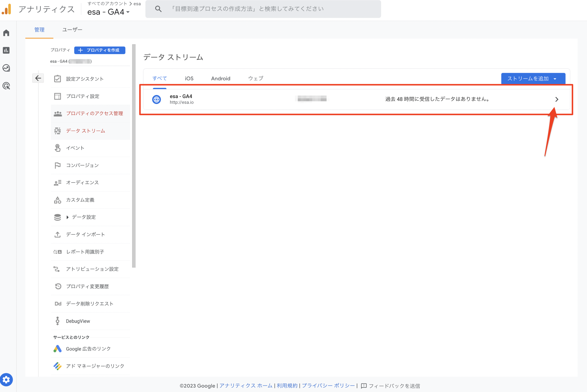Click the オーディエンス person list icon
This screenshot has width=587, height=392.
(57, 183)
